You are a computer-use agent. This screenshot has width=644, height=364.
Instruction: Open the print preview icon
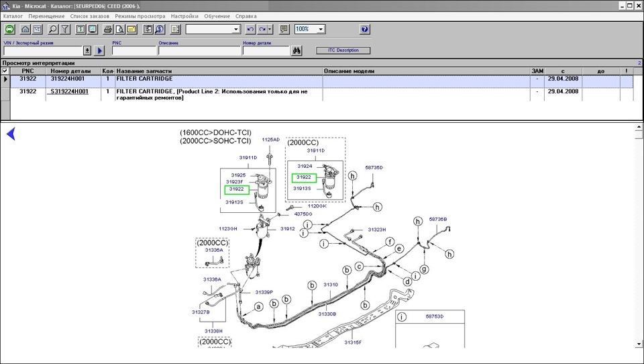point(120,29)
